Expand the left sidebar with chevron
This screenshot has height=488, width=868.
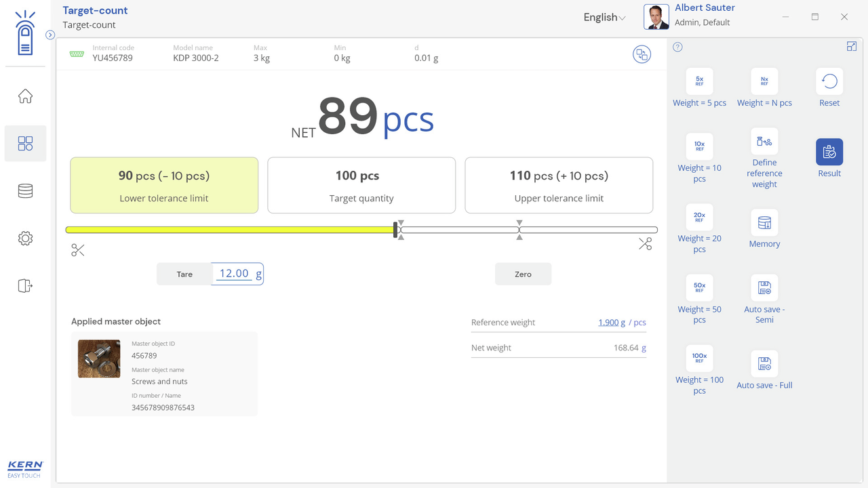[50, 35]
